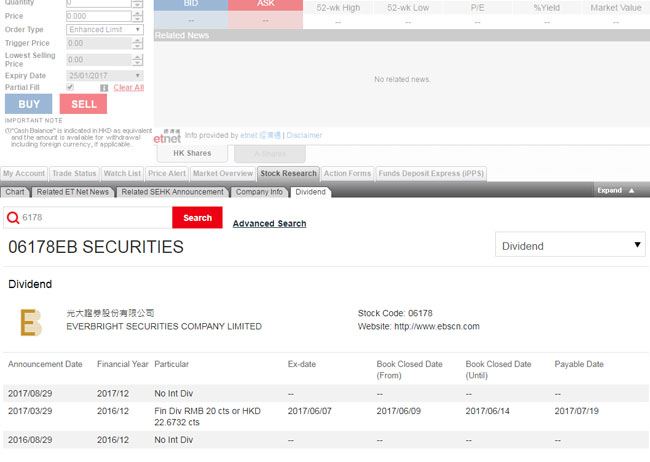The height and width of the screenshot is (462, 650).
Task: Open the Disclaimer link
Action: coord(304,135)
